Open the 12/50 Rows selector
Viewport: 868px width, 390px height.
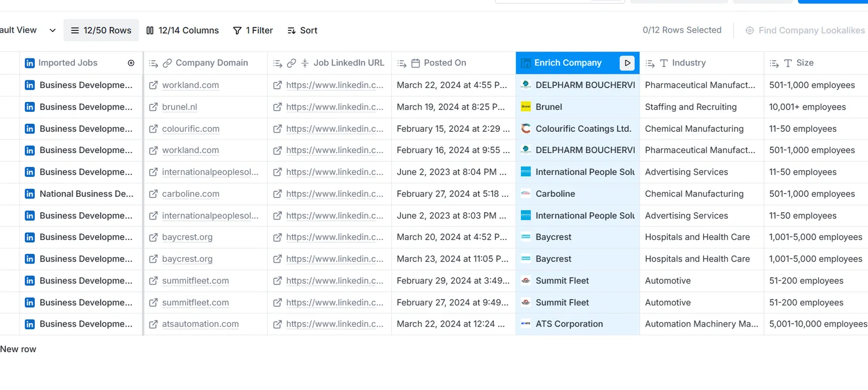pyautogui.click(x=101, y=30)
